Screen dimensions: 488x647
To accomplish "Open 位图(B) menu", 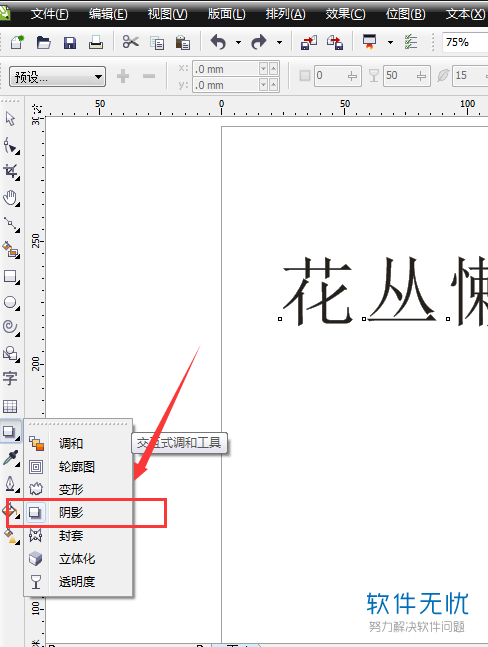I will pyautogui.click(x=405, y=14).
